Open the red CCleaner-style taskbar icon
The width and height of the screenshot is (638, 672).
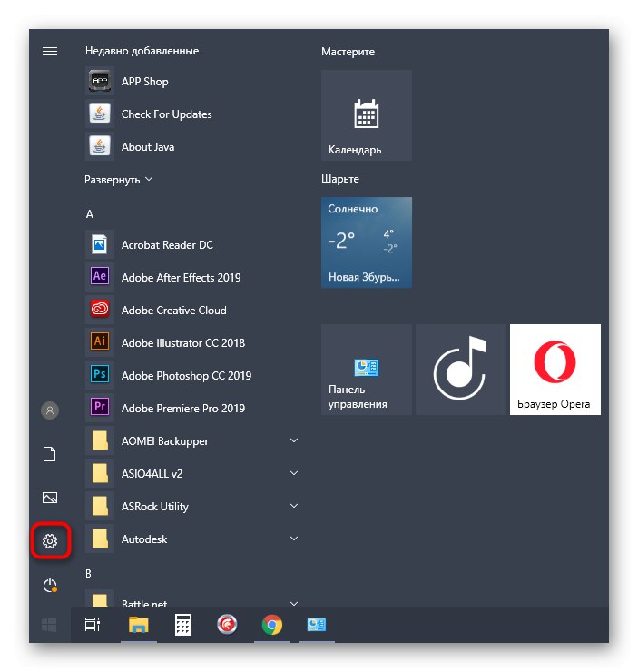pos(227,625)
